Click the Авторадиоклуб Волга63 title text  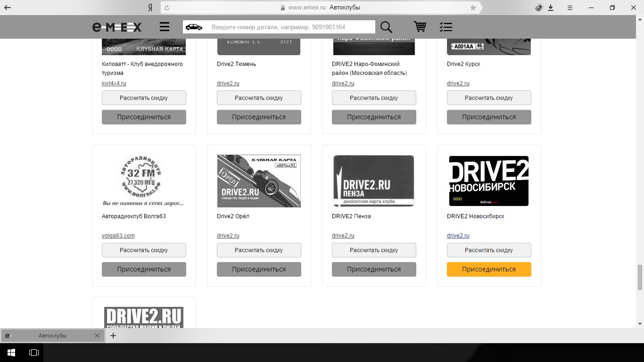[134, 216]
